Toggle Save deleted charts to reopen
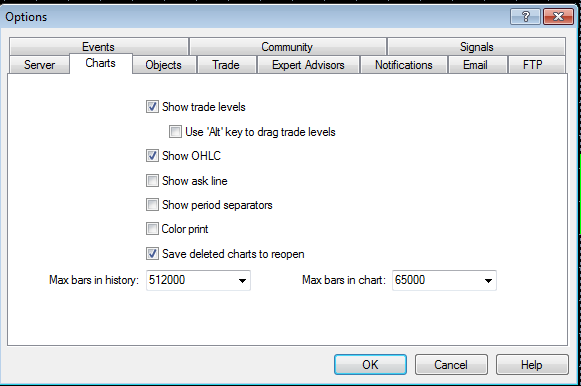 (152, 254)
